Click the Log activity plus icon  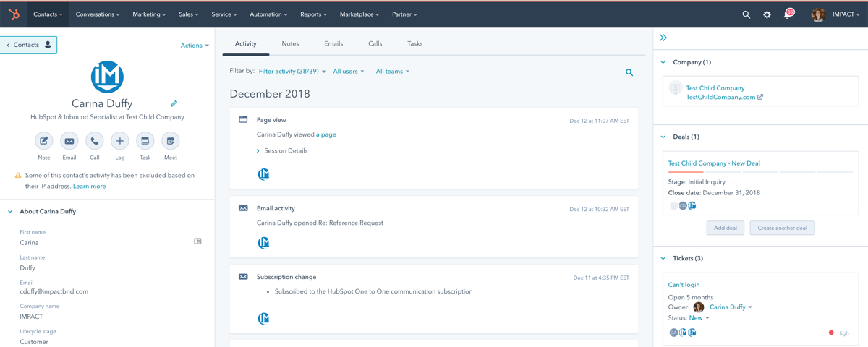120,141
